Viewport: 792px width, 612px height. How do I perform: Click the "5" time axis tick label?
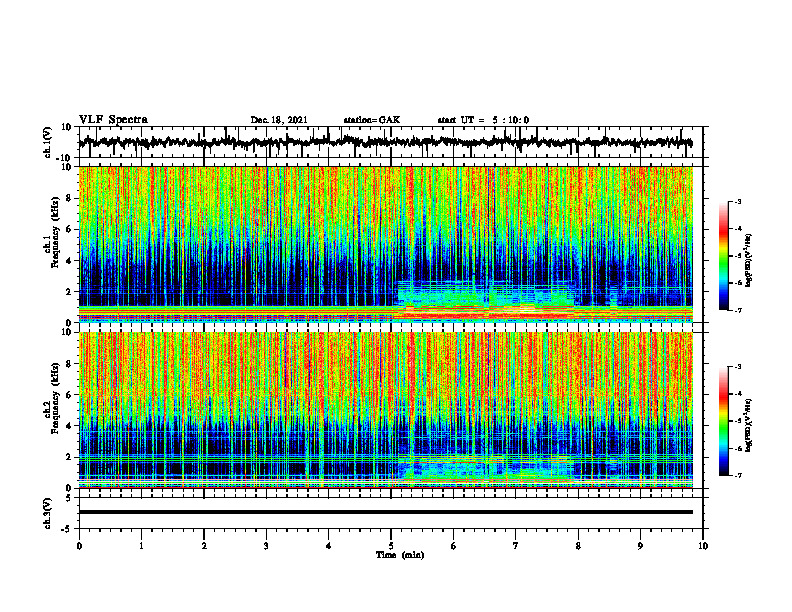(x=391, y=546)
